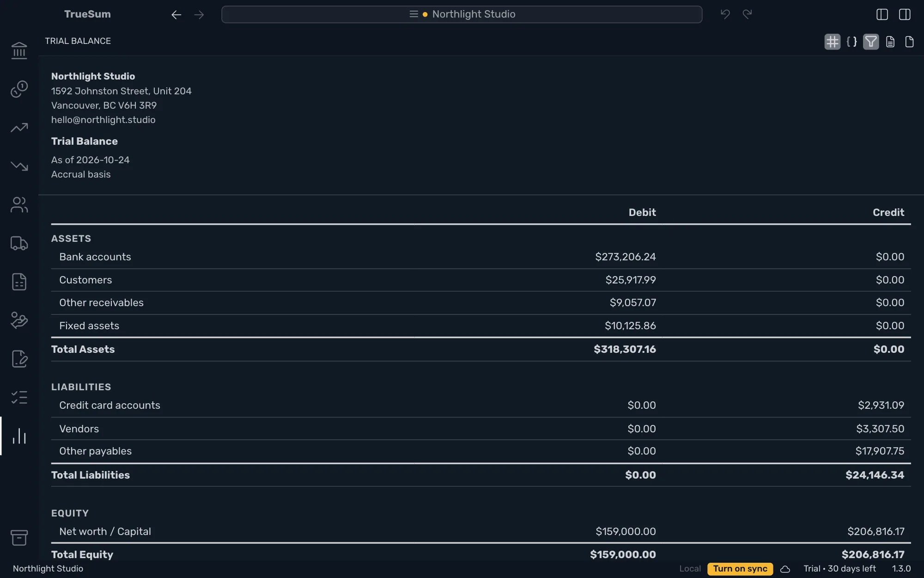
Task: Click Trial 30 days left status
Action: (839, 569)
